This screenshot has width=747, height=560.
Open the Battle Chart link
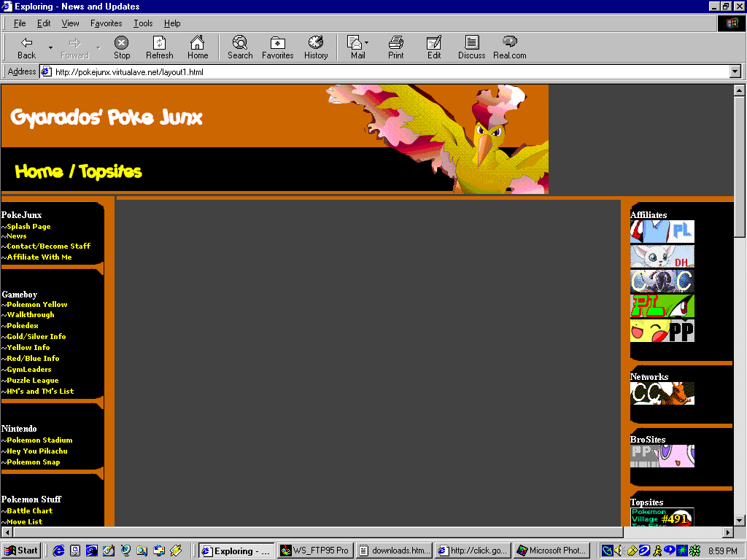29,511
